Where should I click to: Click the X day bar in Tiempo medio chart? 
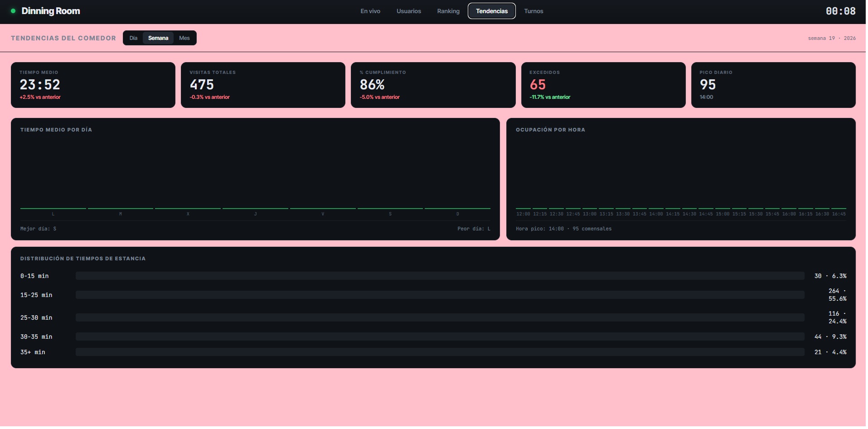[189, 209]
